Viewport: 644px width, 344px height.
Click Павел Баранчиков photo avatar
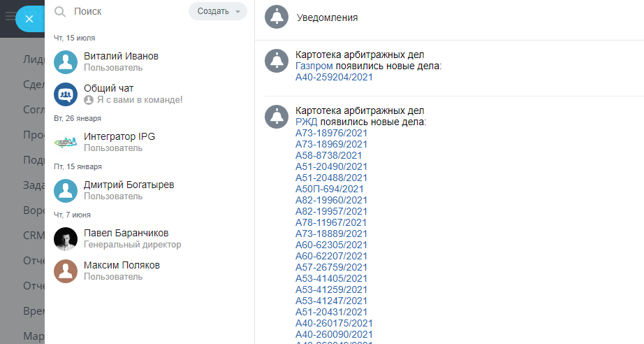click(x=66, y=238)
